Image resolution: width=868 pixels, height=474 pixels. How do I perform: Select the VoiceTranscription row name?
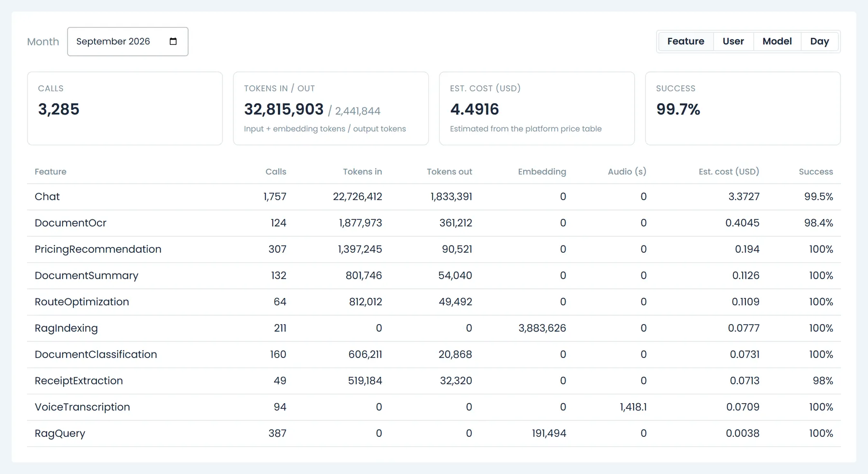(x=82, y=407)
